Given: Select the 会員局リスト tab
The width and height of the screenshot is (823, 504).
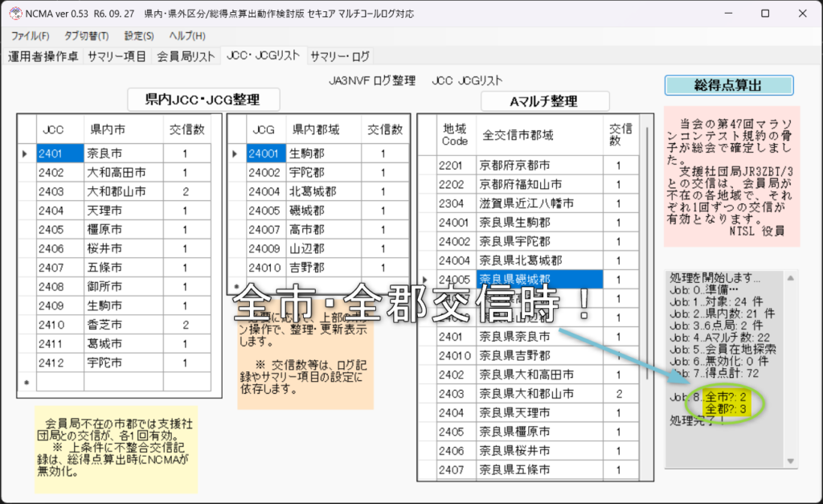Looking at the screenshot, I should [186, 56].
